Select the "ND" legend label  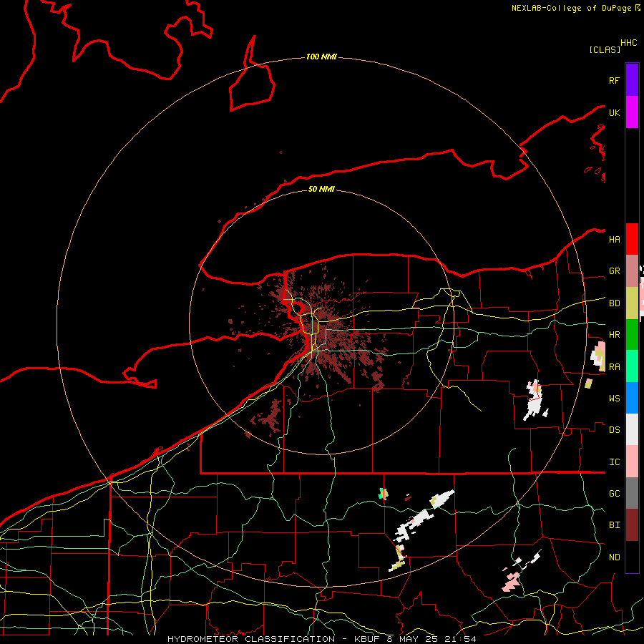pyautogui.click(x=614, y=557)
